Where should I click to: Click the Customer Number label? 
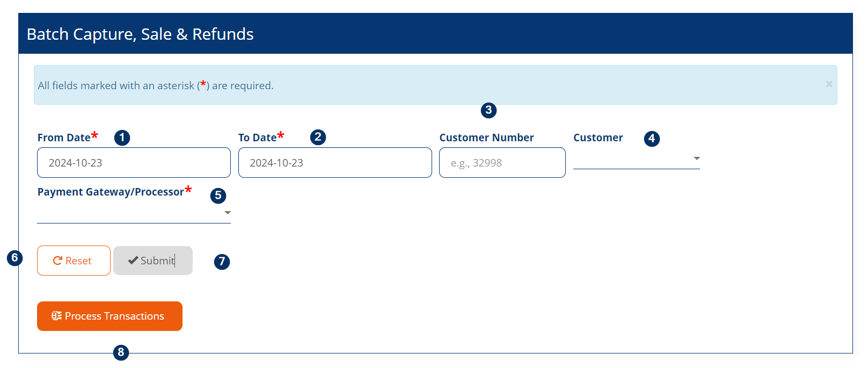[x=486, y=138]
